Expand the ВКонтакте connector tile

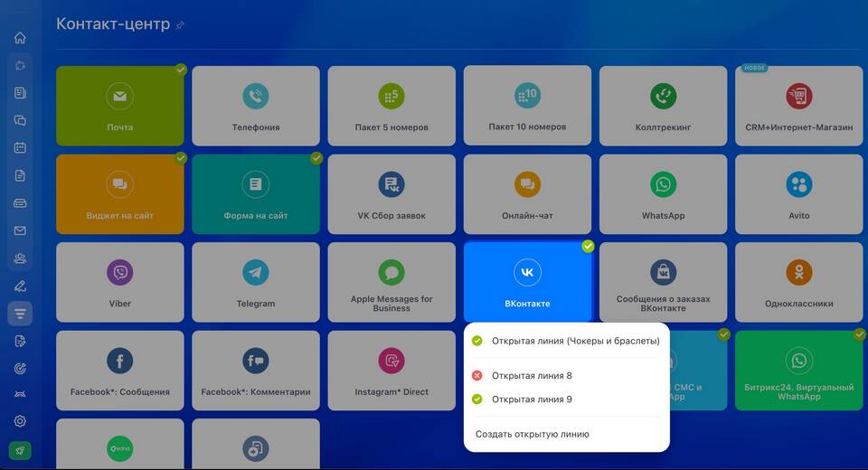click(x=527, y=281)
